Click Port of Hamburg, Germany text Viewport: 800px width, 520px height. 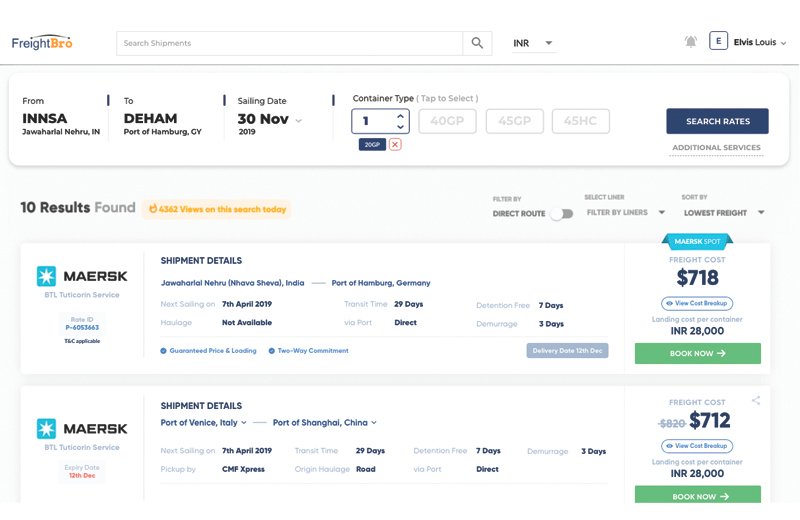point(381,283)
